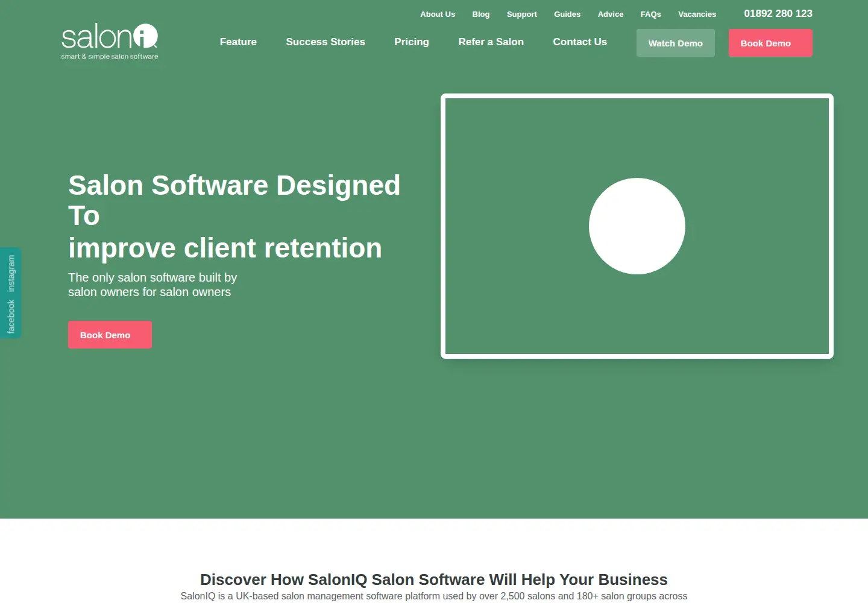This screenshot has height=603, width=868.
Task: Open the Feature menu item
Action: click(x=238, y=42)
